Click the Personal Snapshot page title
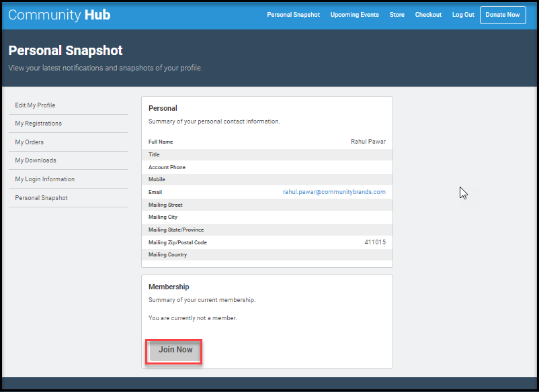This screenshot has height=392, width=539. click(x=65, y=50)
